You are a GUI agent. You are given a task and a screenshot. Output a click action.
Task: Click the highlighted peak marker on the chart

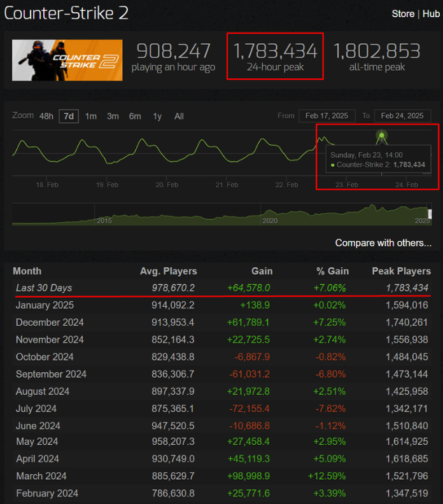(x=381, y=135)
